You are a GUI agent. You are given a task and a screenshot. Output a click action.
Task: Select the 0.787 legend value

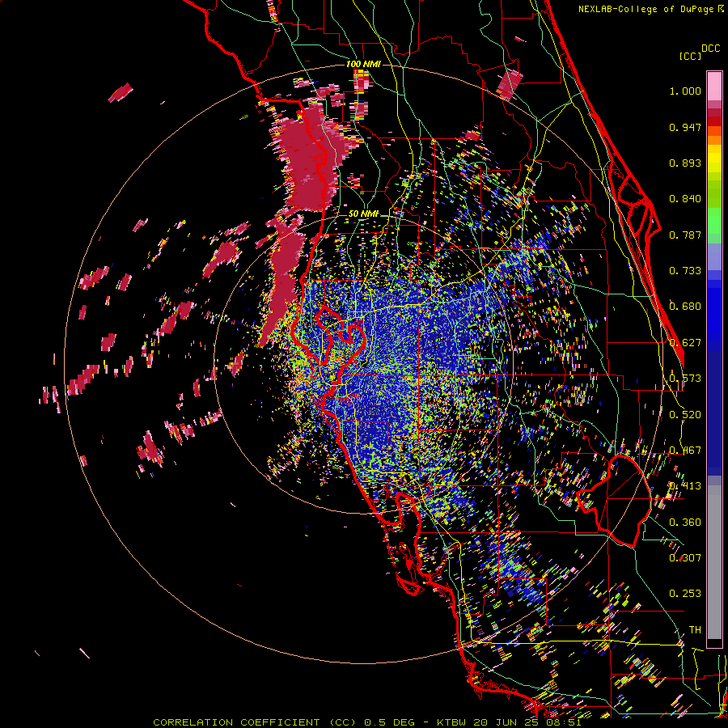click(x=685, y=235)
